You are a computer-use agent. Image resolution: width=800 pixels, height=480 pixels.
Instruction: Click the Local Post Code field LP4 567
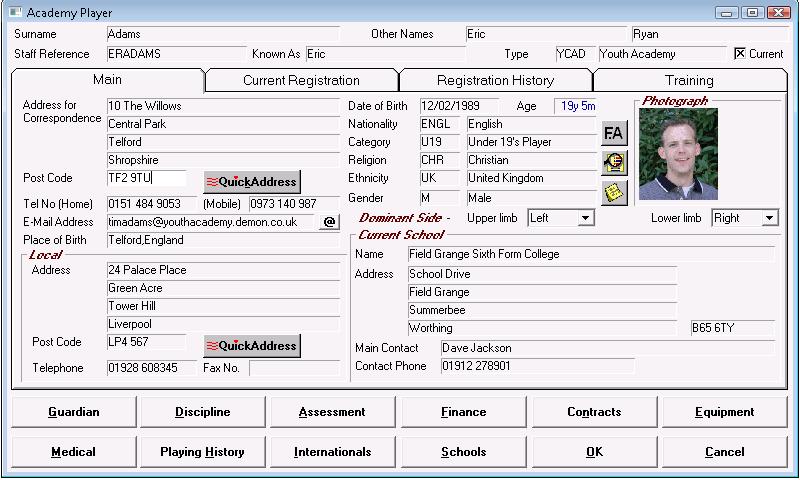click(146, 342)
